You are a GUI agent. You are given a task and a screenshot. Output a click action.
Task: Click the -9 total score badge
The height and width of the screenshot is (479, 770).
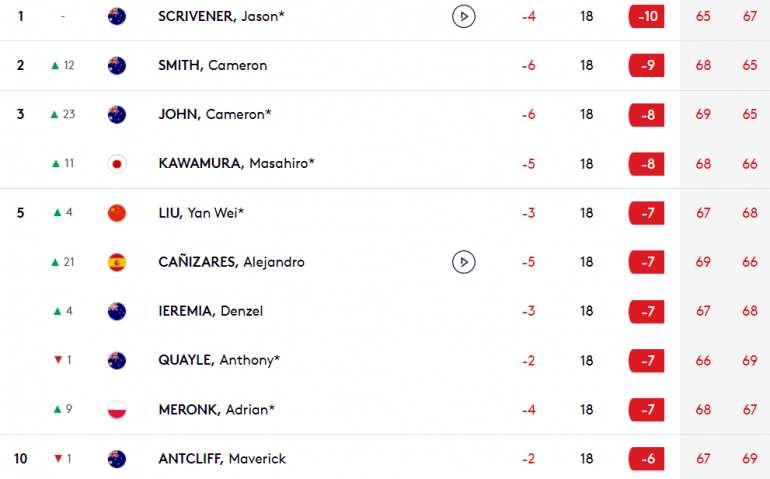[x=646, y=65]
